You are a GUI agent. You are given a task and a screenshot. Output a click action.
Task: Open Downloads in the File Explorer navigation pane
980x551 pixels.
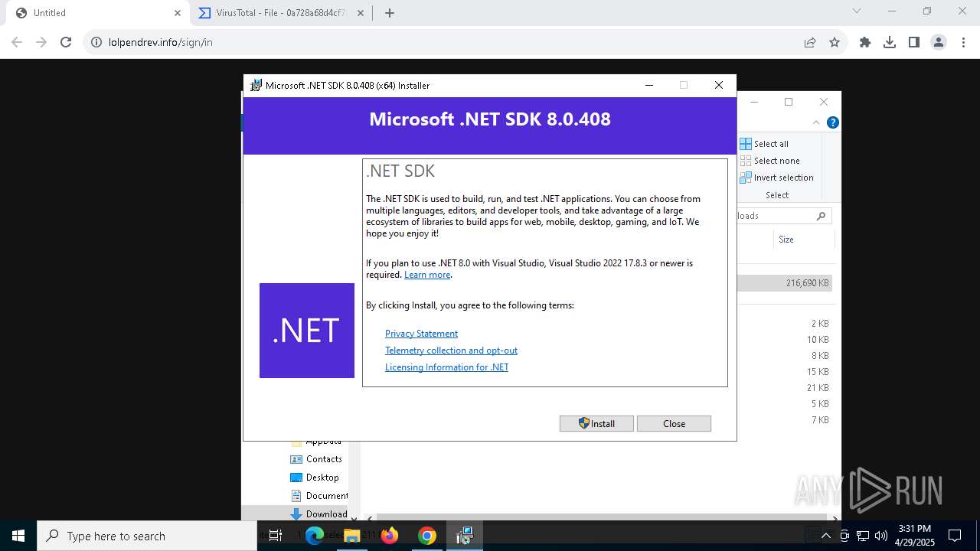(x=319, y=514)
